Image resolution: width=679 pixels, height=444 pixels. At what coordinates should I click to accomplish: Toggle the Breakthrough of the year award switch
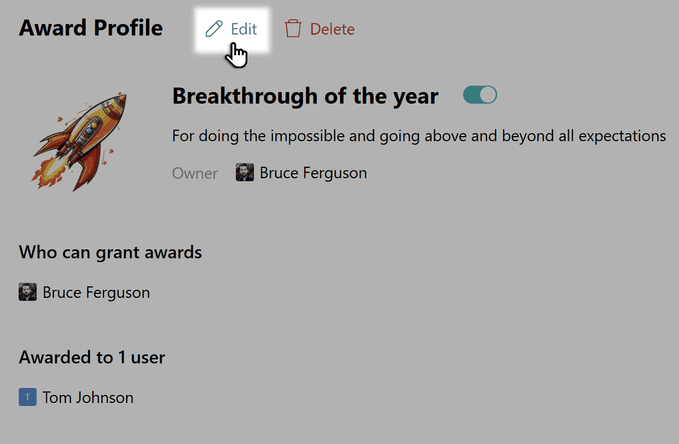[x=480, y=96]
